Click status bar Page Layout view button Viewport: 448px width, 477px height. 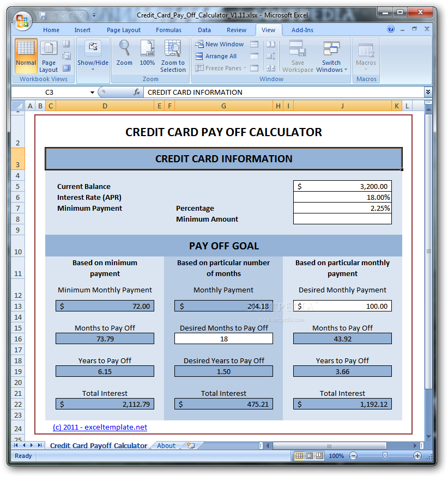[310, 456]
